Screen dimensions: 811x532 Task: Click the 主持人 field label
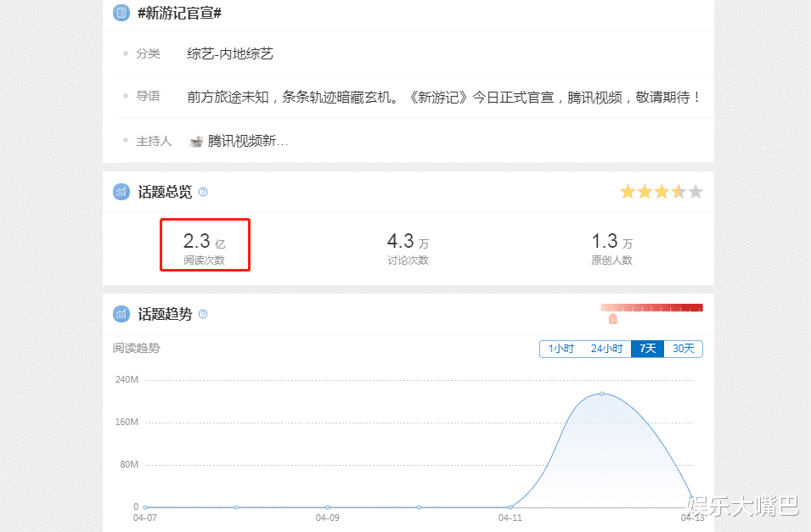tap(154, 141)
